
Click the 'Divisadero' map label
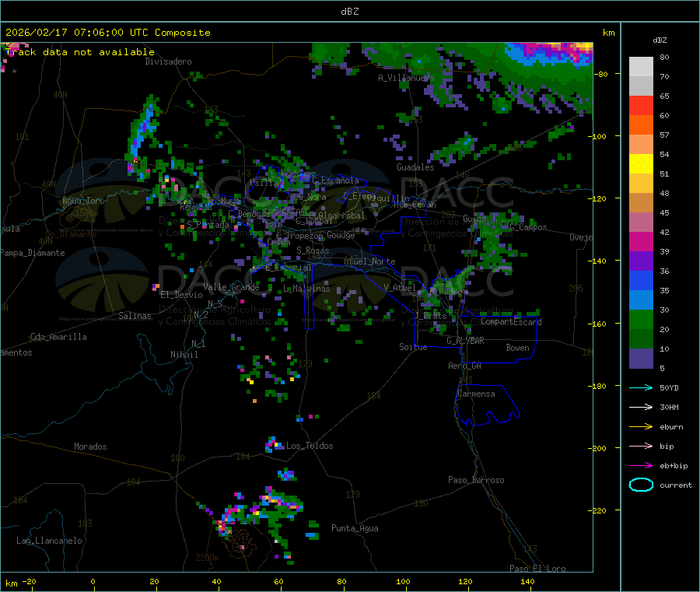click(x=168, y=61)
